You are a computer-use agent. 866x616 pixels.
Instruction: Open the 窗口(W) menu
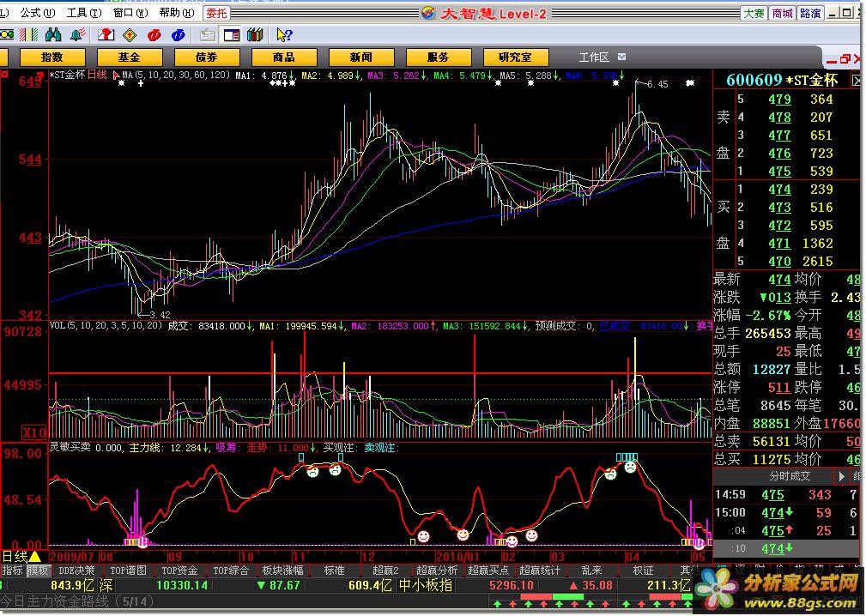click(x=130, y=12)
